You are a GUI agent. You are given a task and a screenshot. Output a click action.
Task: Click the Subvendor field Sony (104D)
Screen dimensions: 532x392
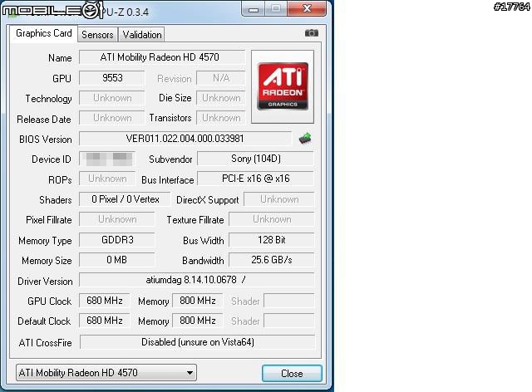(x=255, y=159)
